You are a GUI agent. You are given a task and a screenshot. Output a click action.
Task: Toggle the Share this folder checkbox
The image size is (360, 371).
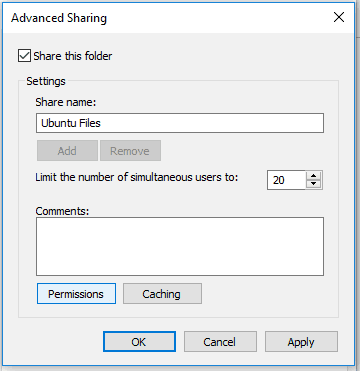pyautogui.click(x=24, y=56)
